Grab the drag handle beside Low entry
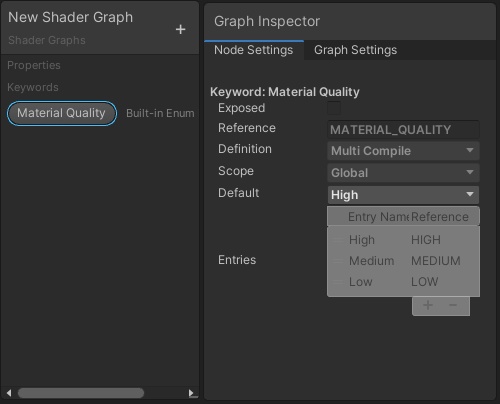The width and height of the screenshot is (500, 404). click(338, 282)
